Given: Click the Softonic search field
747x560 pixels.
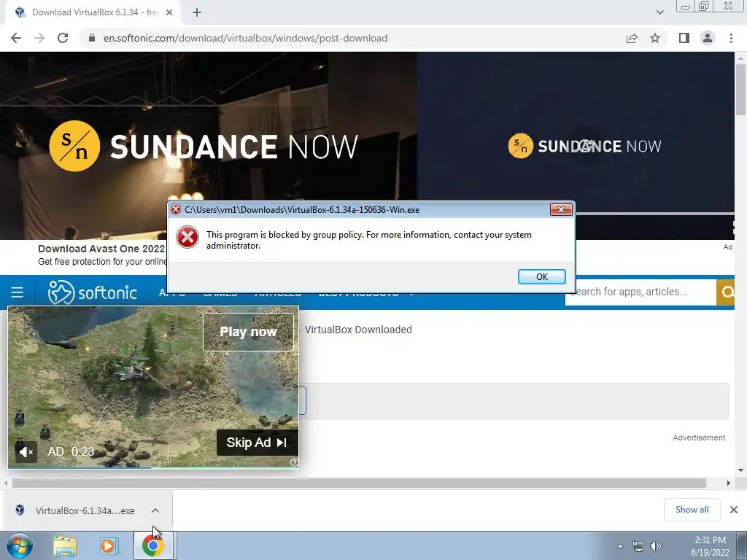Looking at the screenshot, I should click(640, 292).
